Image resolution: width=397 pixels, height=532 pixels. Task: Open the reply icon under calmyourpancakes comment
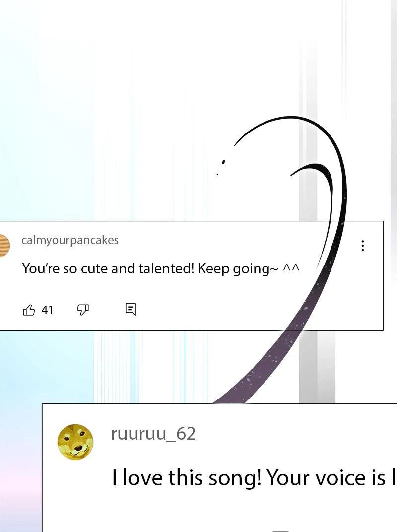[x=131, y=309]
